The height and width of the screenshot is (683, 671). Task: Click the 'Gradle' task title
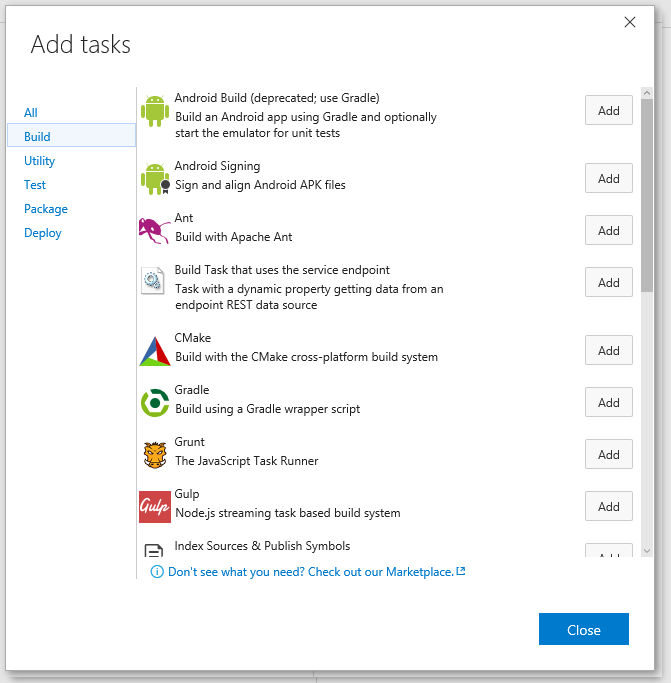192,390
